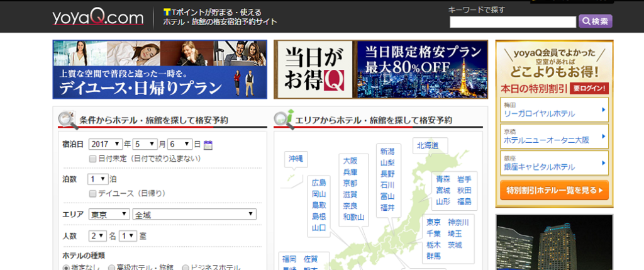
Task: Select 大阪 on the area map
Action: tap(350, 160)
